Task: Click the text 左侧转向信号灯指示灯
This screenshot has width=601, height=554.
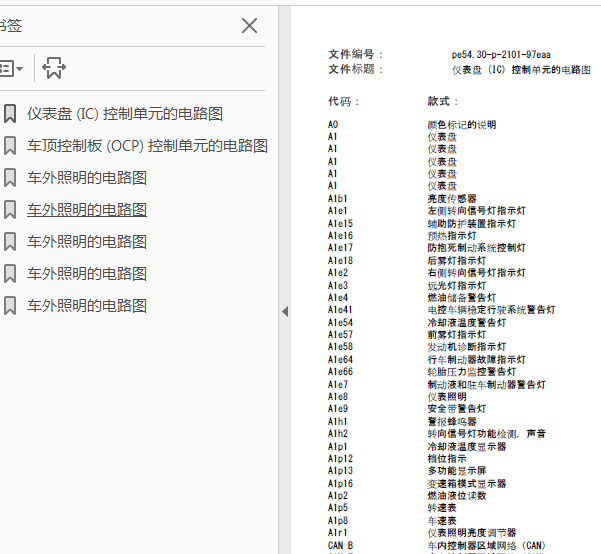Action: pyautogui.click(x=476, y=211)
